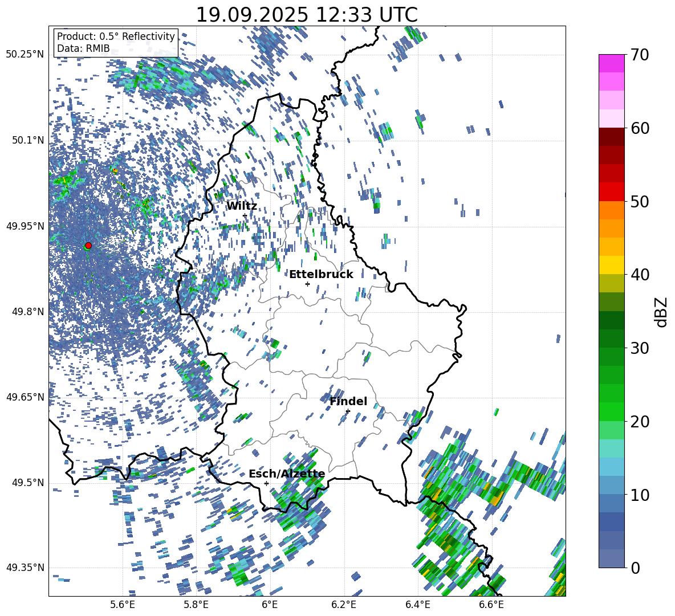Viewport: 675px width, 616px height.
Task: Click the 30 label on colorbar
Action: (x=640, y=348)
